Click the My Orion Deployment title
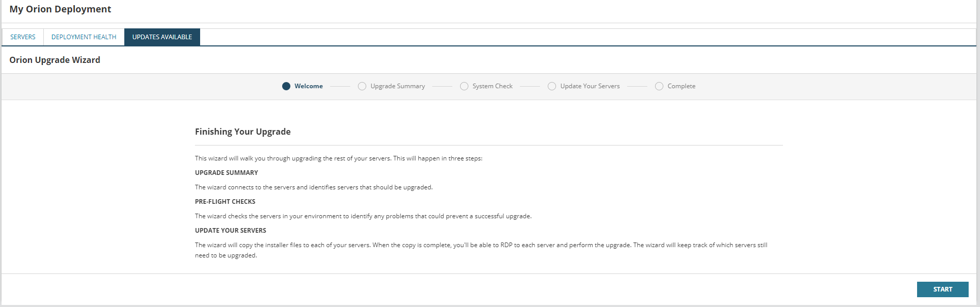980x307 pixels. 60,9
